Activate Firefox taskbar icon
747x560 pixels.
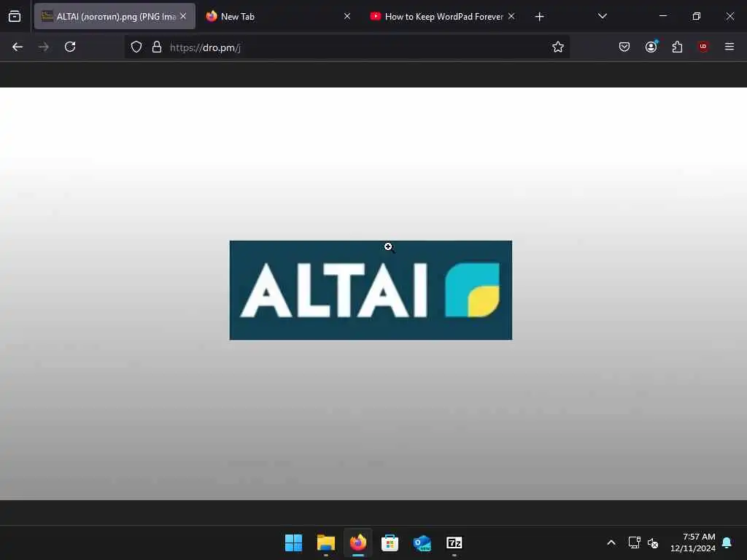pyautogui.click(x=357, y=542)
